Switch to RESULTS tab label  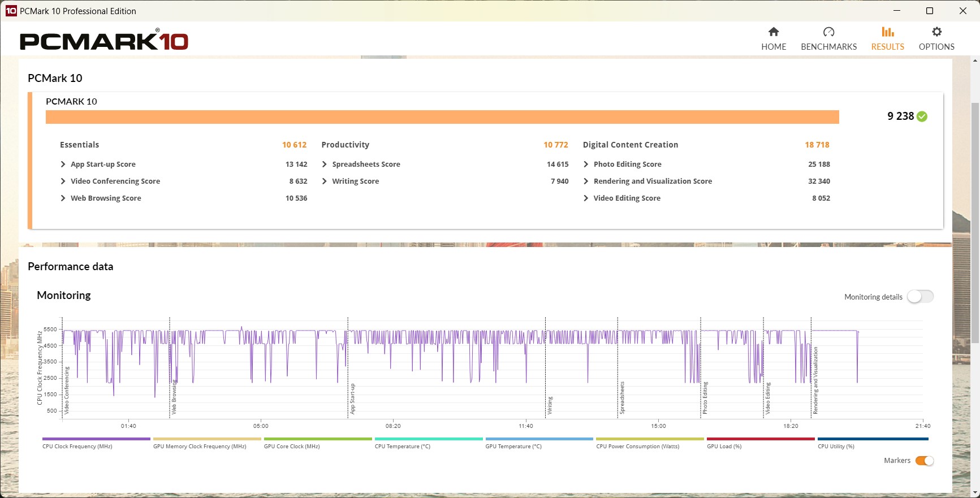888,47
